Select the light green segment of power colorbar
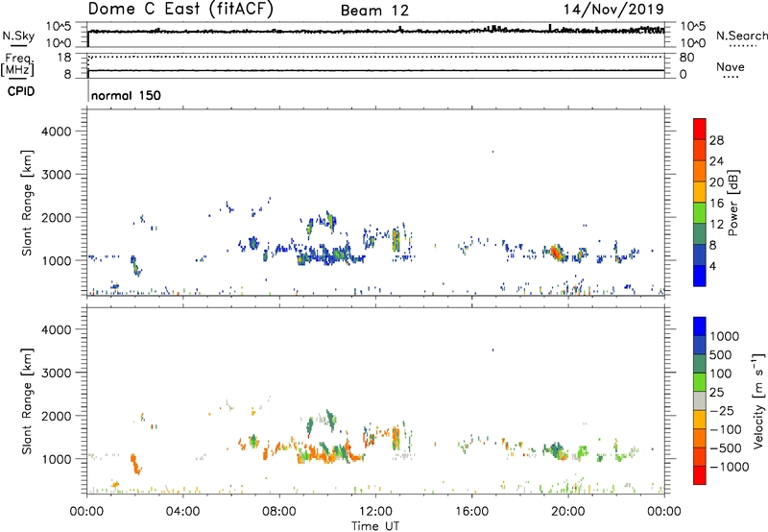This screenshot has height=532, width=768. pos(700,212)
